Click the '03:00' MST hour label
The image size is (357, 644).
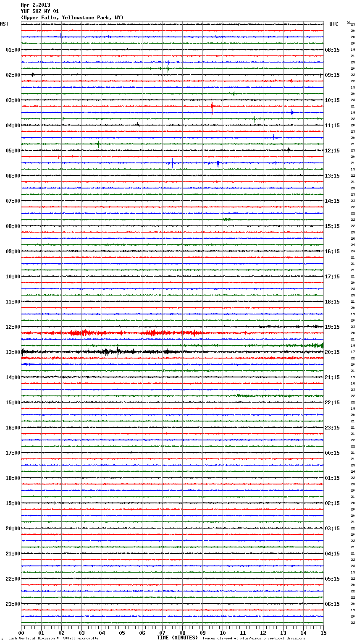click(x=13, y=100)
